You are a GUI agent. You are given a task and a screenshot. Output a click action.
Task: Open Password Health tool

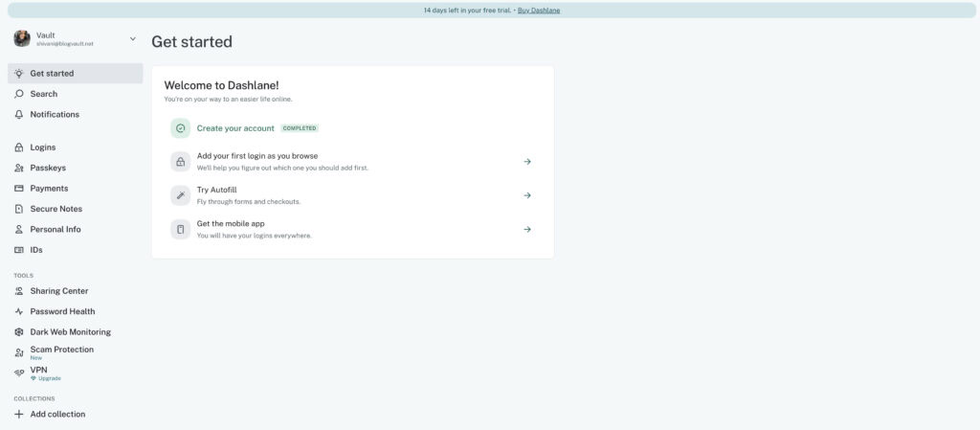tap(75, 311)
